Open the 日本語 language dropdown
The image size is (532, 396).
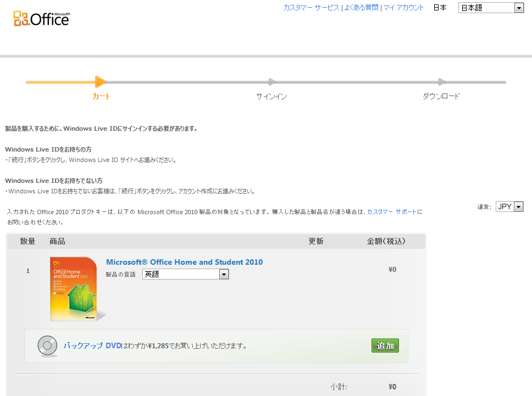click(491, 8)
